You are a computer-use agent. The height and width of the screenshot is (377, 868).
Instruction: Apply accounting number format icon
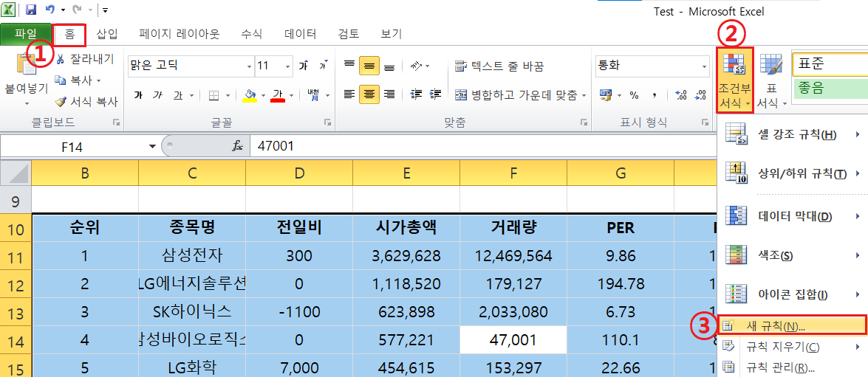[x=606, y=96]
